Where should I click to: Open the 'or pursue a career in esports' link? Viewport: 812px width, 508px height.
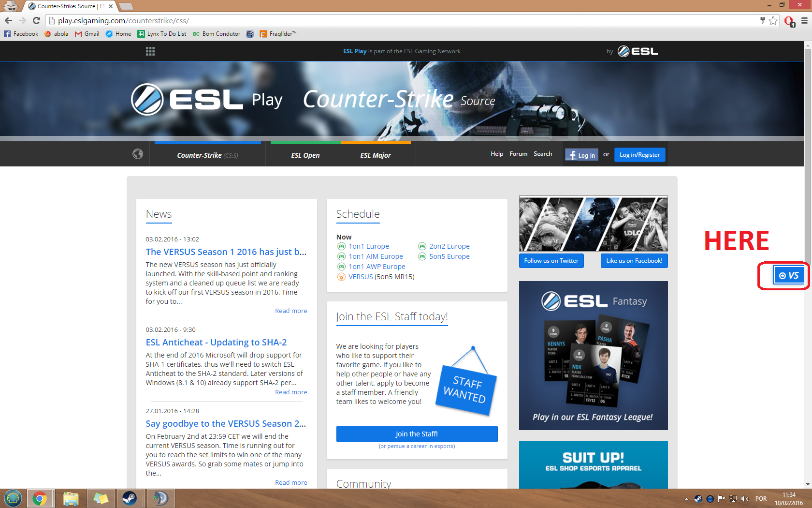(417, 446)
